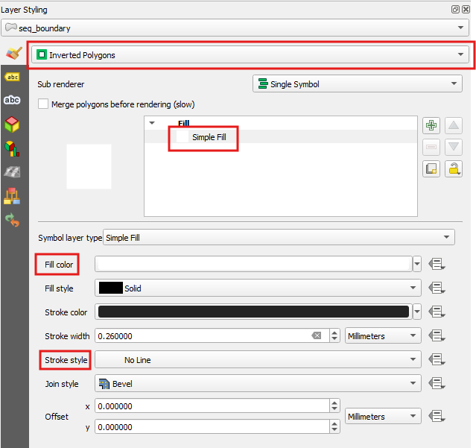
Task: Enable Merge polygons before rendering
Action: [43, 104]
